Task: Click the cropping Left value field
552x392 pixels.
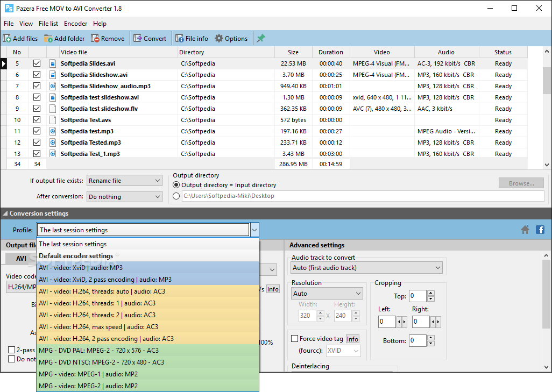Action: click(x=387, y=322)
